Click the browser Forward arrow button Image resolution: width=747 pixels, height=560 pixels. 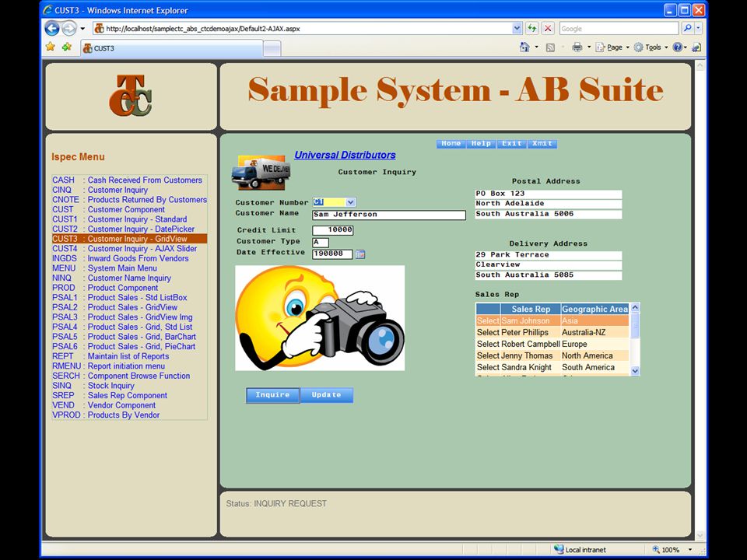coord(69,29)
